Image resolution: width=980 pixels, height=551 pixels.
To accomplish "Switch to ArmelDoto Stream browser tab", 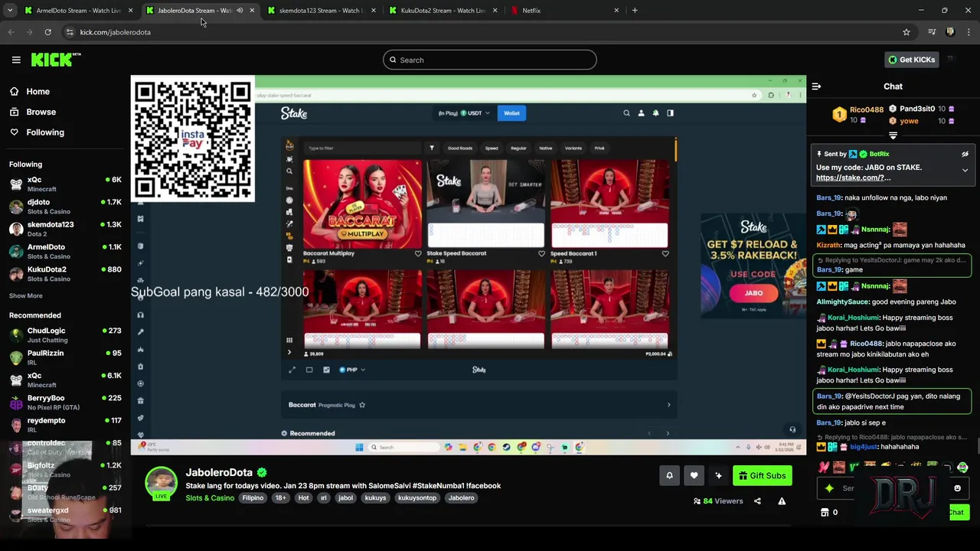I will click(x=78, y=11).
